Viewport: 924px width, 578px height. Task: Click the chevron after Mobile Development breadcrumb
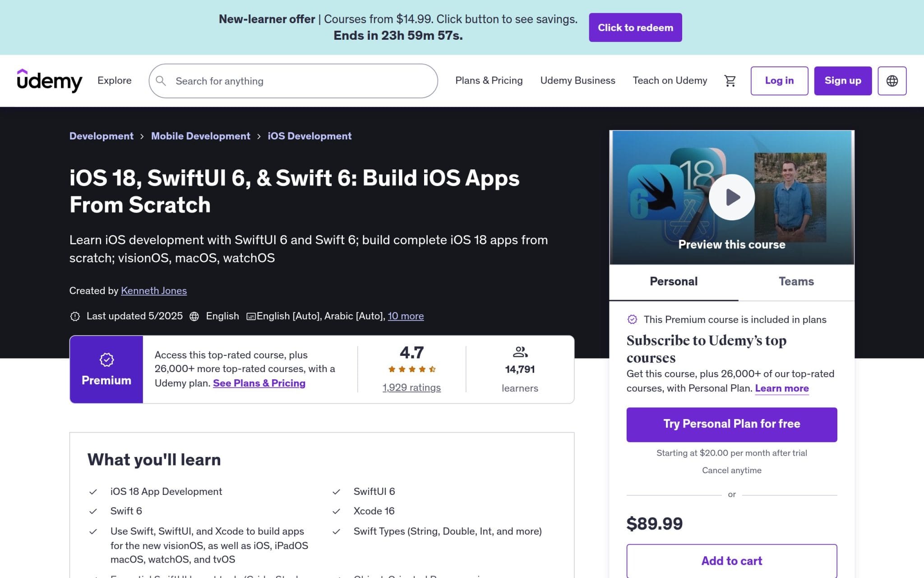pos(259,136)
